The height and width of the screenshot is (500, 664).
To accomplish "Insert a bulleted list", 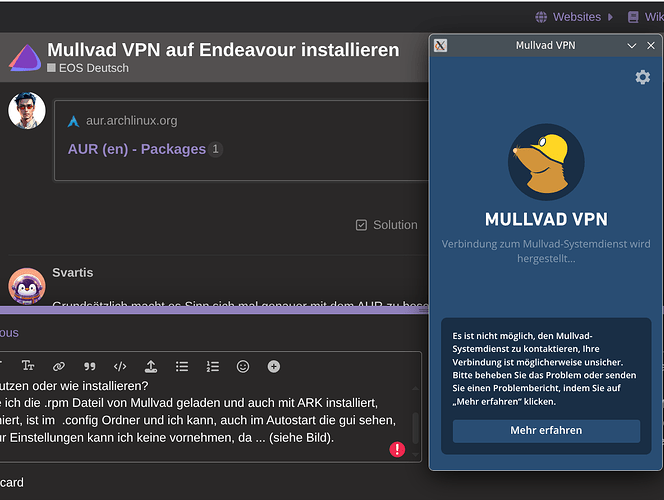I will 181,367.
